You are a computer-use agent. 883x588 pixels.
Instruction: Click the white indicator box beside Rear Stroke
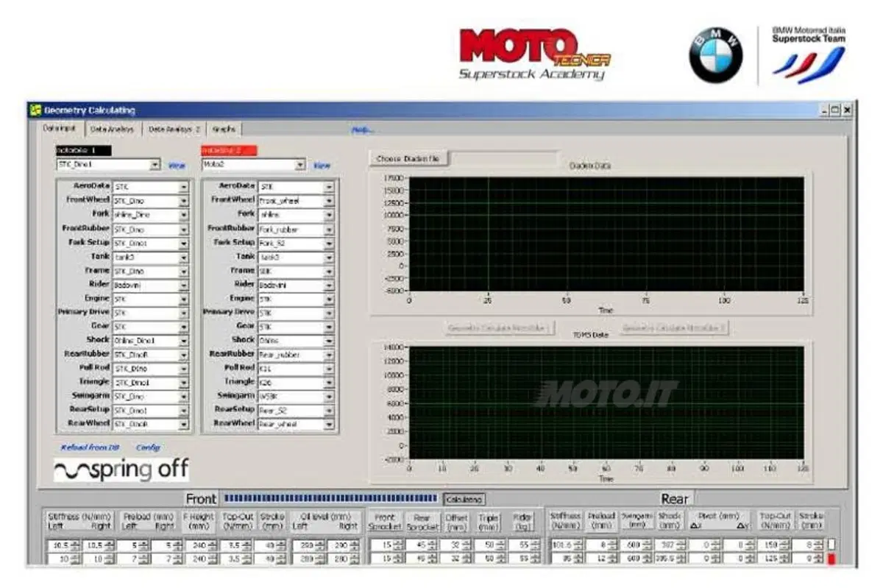[831, 545]
